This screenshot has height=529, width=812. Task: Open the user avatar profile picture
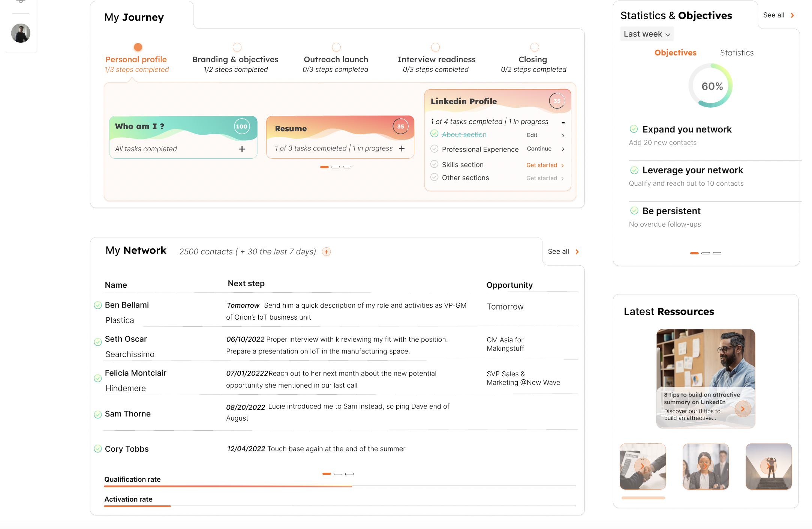(x=21, y=33)
